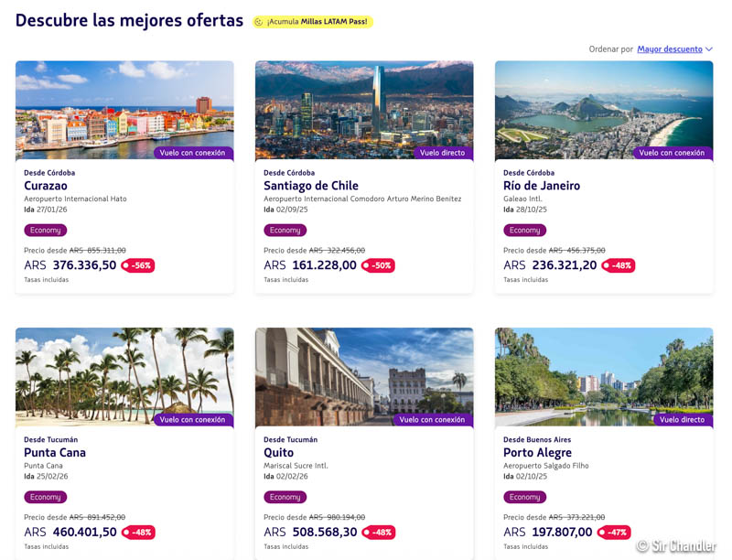Screen dimensions: 732x560
Task: Select the Quito destination title
Action: pyautogui.click(x=279, y=453)
